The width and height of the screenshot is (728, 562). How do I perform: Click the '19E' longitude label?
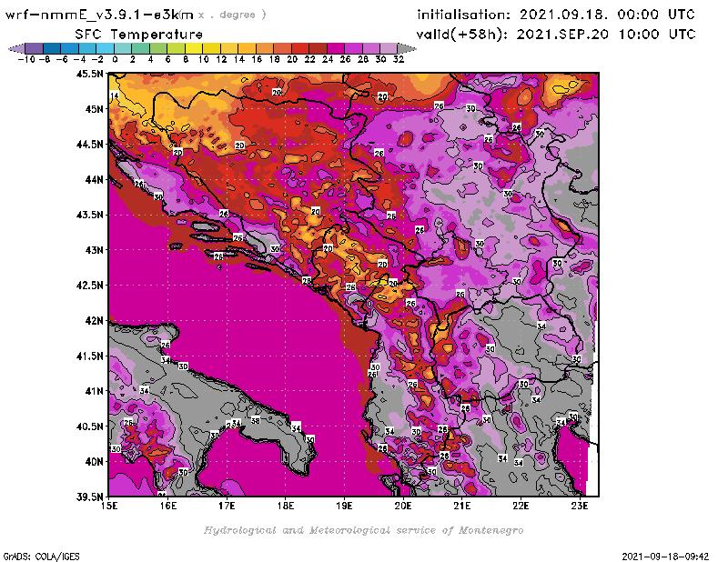click(345, 506)
